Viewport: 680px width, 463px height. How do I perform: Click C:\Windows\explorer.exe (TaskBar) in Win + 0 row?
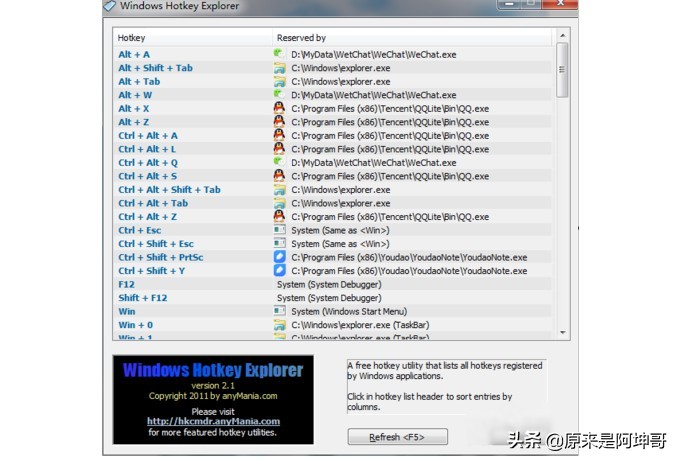(360, 325)
